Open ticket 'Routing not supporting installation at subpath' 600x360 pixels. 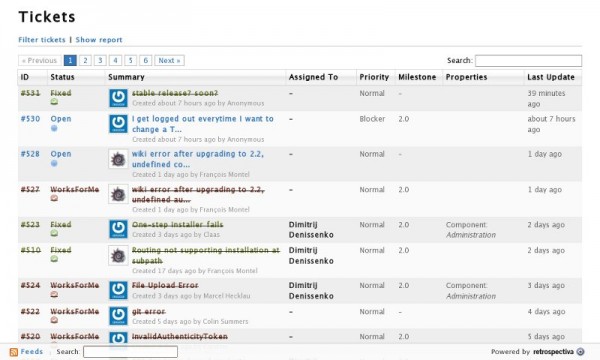(206, 256)
